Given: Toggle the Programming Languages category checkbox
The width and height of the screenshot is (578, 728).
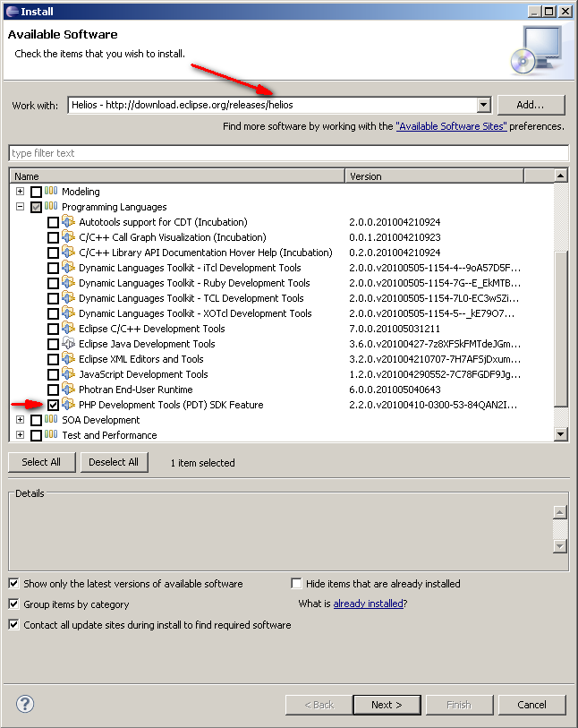Looking at the screenshot, I should [36, 207].
